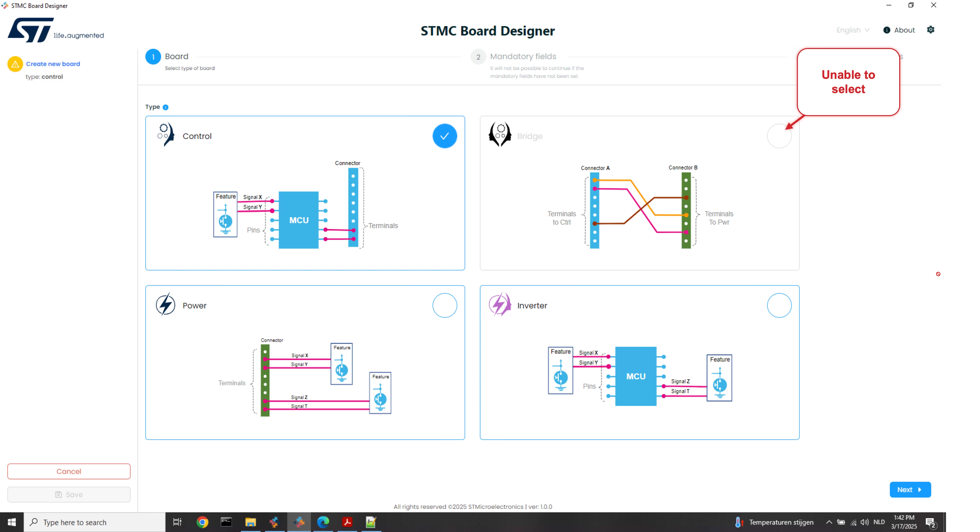Go to the Board step tab

[x=177, y=56]
